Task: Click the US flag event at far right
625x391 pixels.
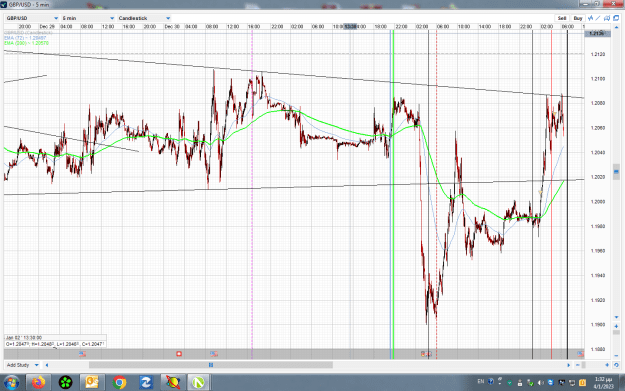Action: pos(580,354)
